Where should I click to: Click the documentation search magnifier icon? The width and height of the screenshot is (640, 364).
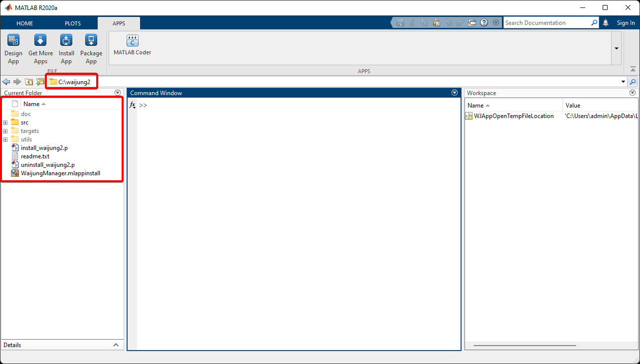pos(594,22)
